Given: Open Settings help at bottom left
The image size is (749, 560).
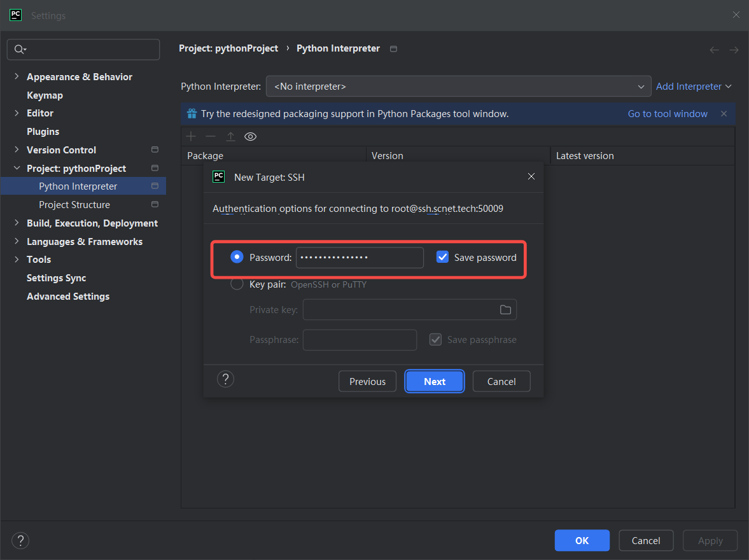Looking at the screenshot, I should (20, 541).
